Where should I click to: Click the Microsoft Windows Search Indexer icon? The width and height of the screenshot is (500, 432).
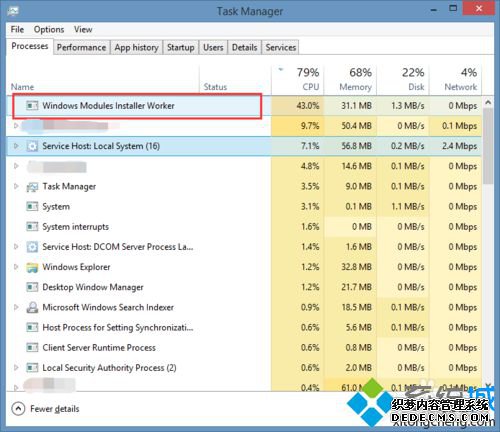tap(32, 307)
